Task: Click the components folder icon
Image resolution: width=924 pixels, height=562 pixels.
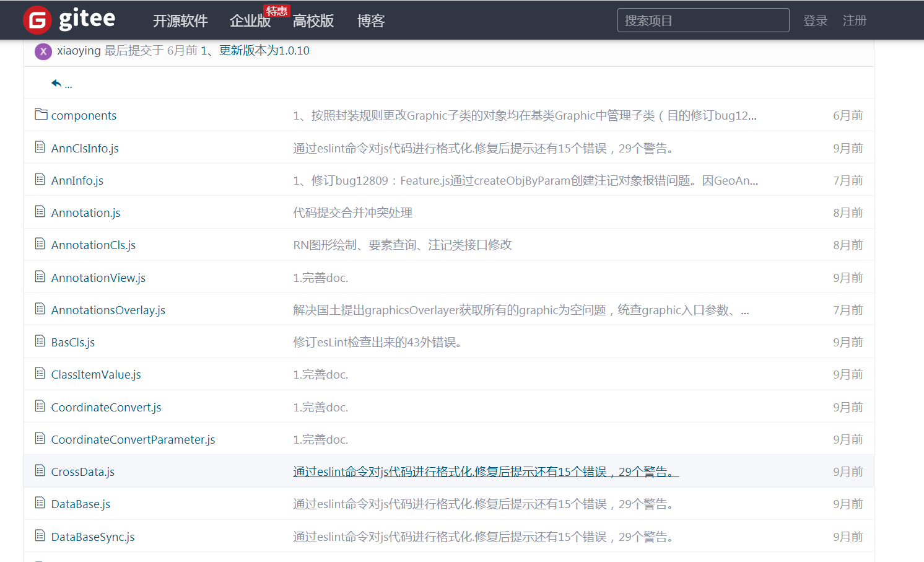Action: 41,115
